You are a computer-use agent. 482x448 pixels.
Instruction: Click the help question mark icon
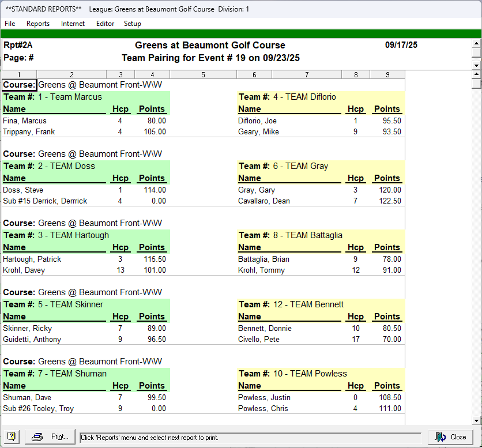click(x=11, y=437)
